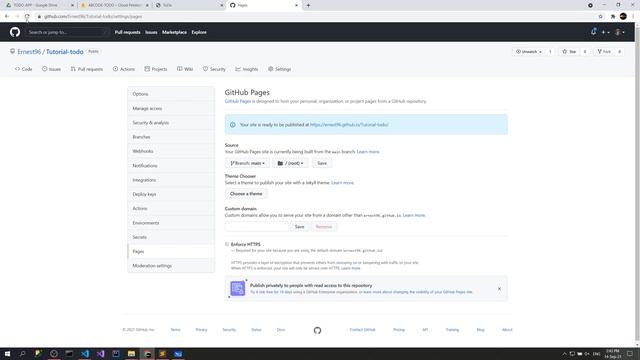
Task: Expand the / (root) folder dropdown
Action: pos(290,163)
